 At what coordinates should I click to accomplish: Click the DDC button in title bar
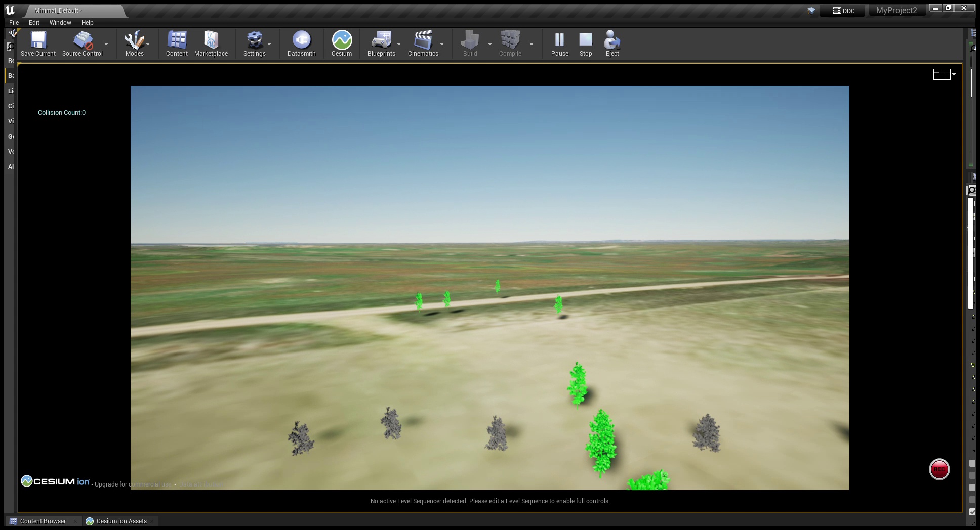pos(844,11)
